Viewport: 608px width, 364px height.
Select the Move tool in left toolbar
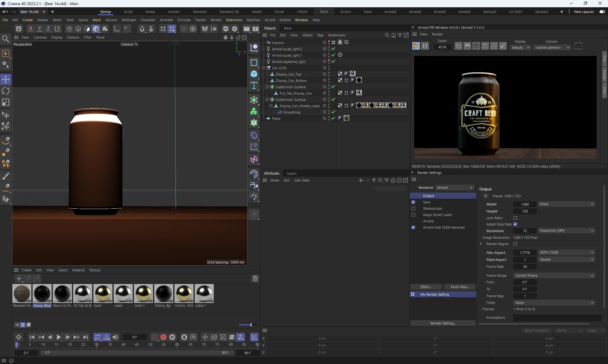6,79
